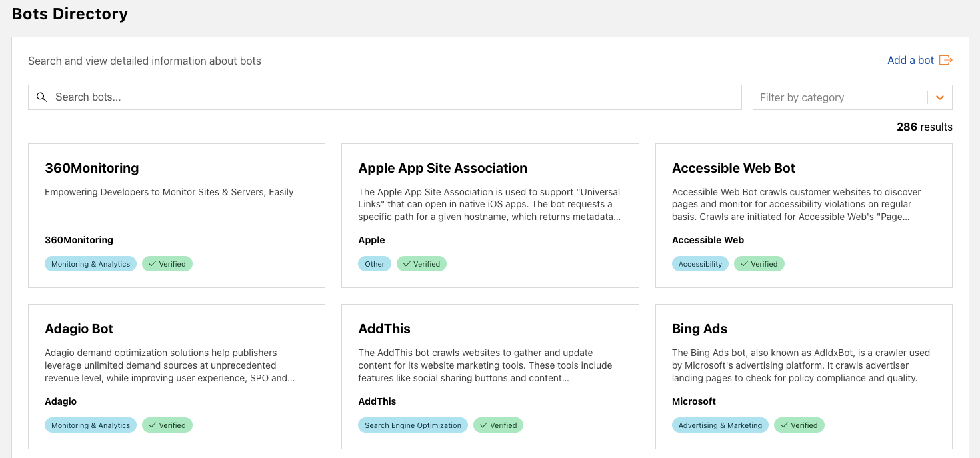Image resolution: width=980 pixels, height=458 pixels.
Task: Click the AddThis bot crawls websites description
Action: click(485, 365)
